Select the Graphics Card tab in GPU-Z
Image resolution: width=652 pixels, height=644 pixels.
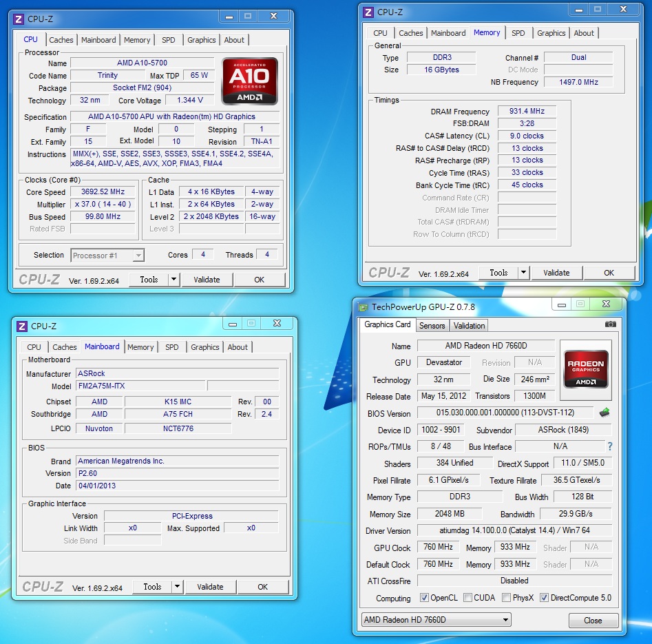click(387, 324)
